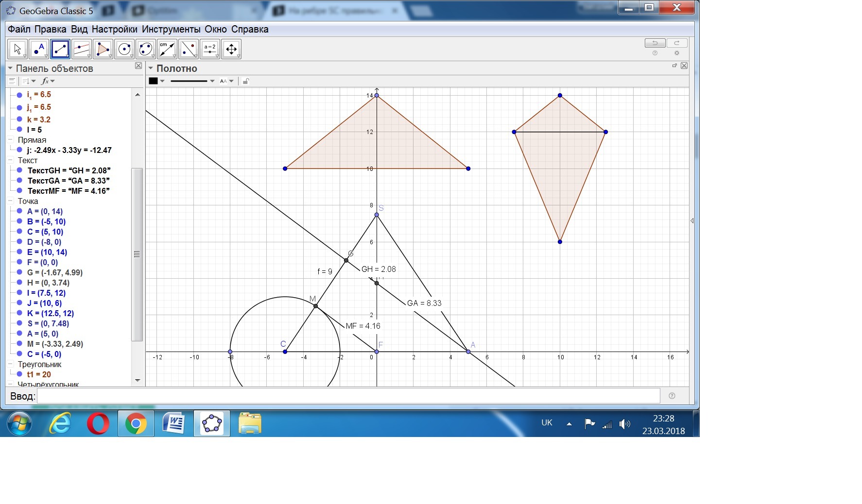This screenshot has width=862, height=504.
Task: Click algebra panel scroll up arrow
Action: coord(138,95)
